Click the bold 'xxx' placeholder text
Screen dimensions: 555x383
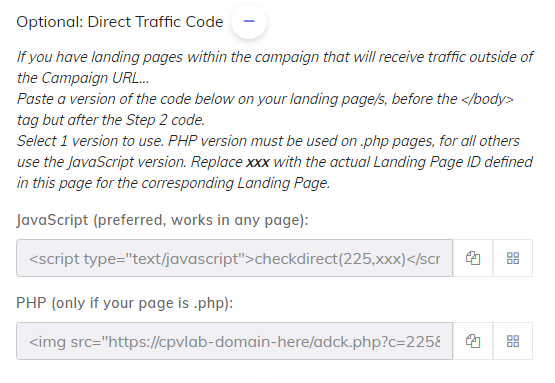click(x=258, y=162)
